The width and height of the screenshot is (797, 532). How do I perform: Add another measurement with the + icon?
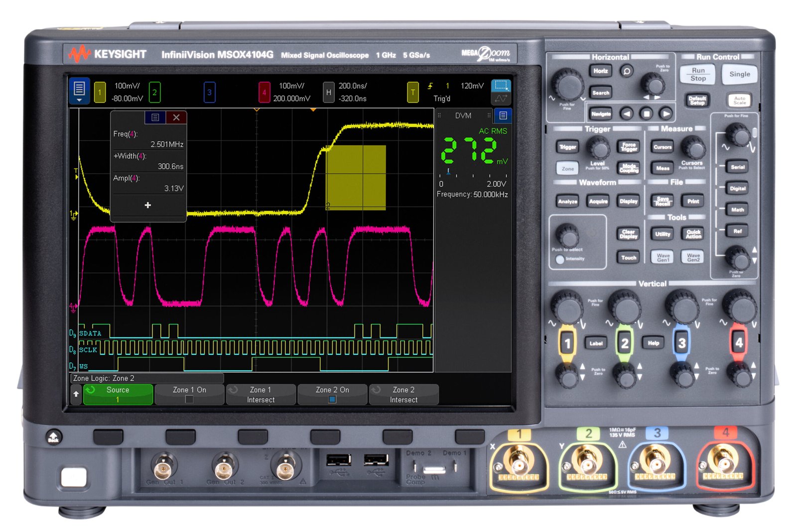[x=148, y=205]
